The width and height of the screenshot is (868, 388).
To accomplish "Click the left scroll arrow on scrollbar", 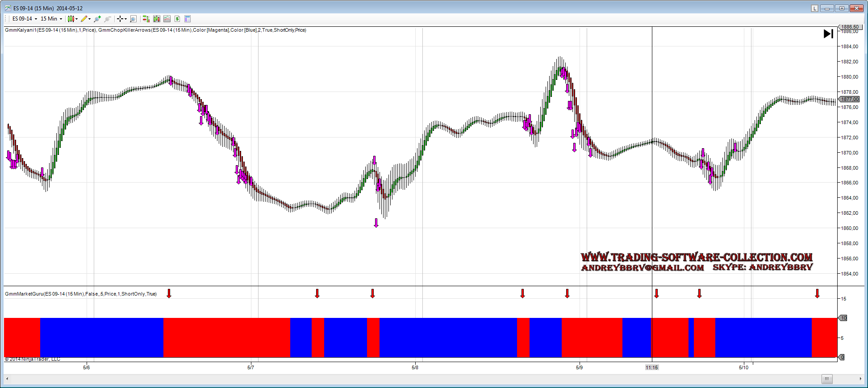I will [7, 379].
